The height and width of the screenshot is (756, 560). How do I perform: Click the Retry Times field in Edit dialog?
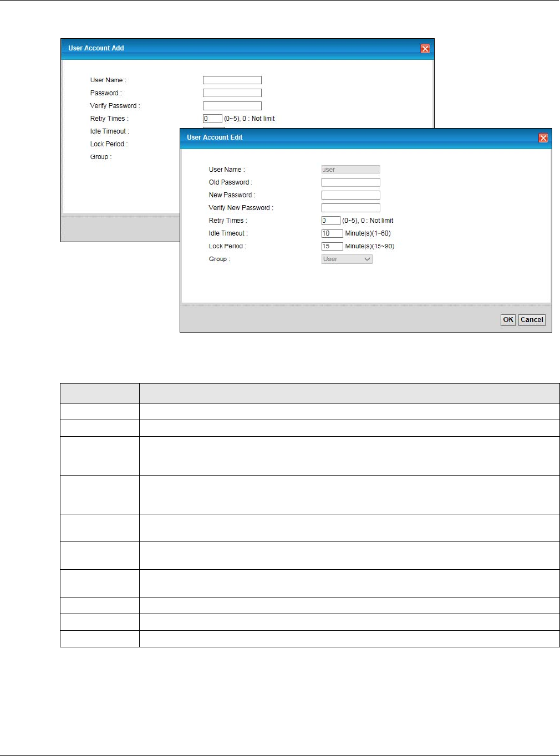pyautogui.click(x=331, y=221)
